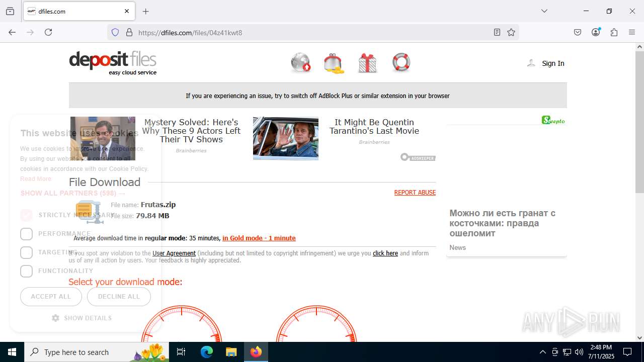Viewport: 644px width, 362px height.
Task: Open Windows Start menu
Action: tap(12, 352)
